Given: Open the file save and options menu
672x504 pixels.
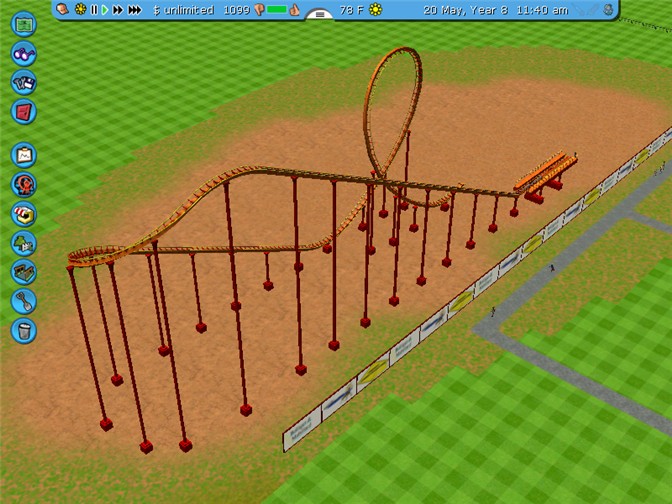Looking at the screenshot, I should (x=24, y=83).
